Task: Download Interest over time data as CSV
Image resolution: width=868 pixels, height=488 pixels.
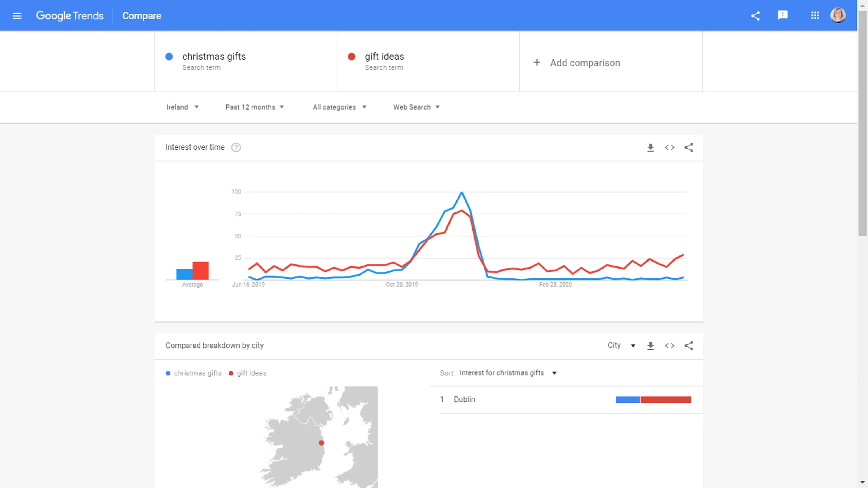Action: pos(650,148)
